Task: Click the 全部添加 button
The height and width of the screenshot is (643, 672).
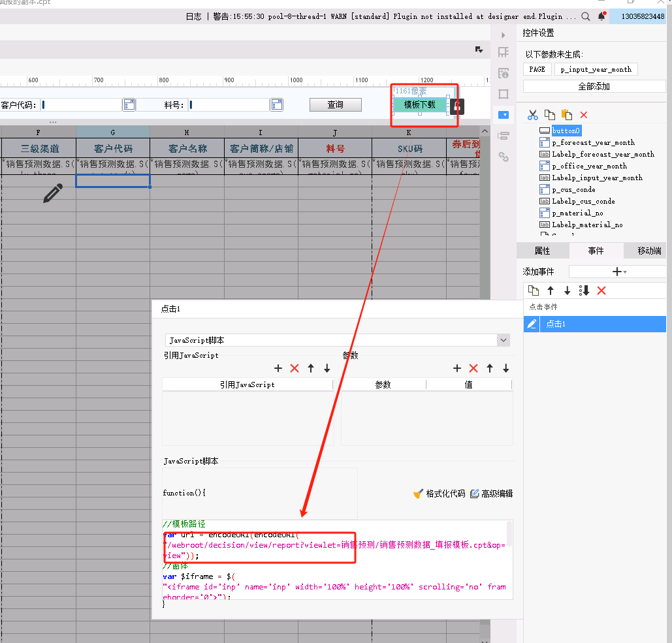Action: tap(594, 86)
